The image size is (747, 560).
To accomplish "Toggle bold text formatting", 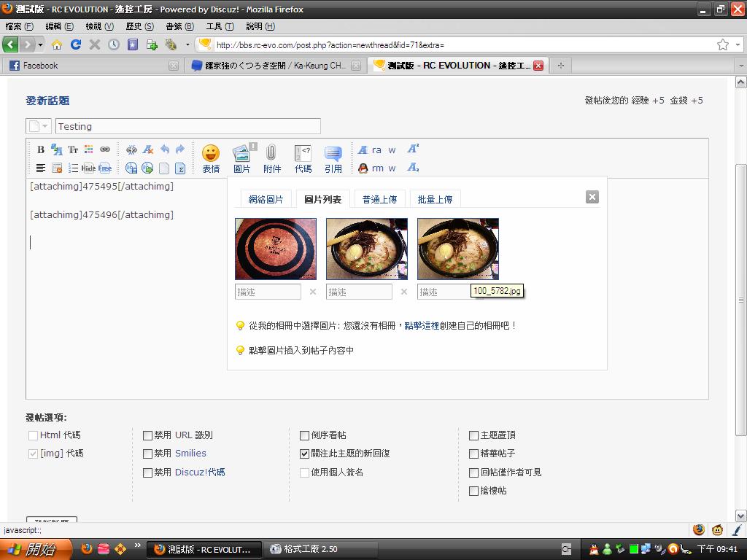I will [41, 149].
